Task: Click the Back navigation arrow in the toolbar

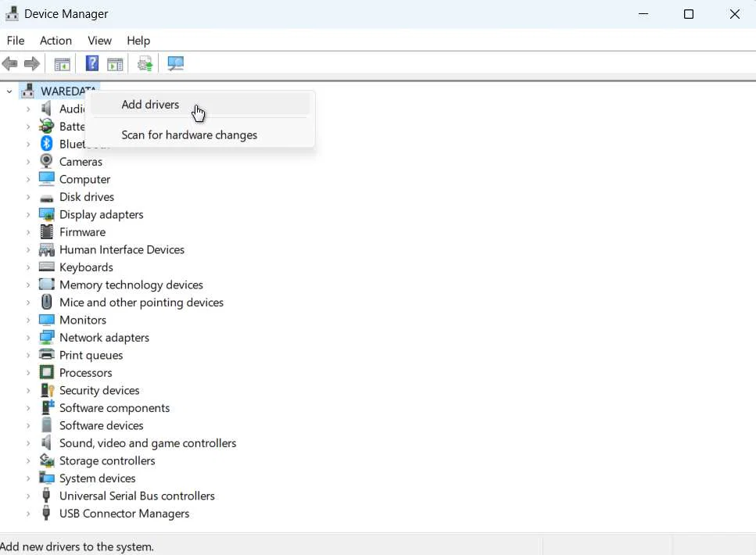Action: pyautogui.click(x=10, y=63)
